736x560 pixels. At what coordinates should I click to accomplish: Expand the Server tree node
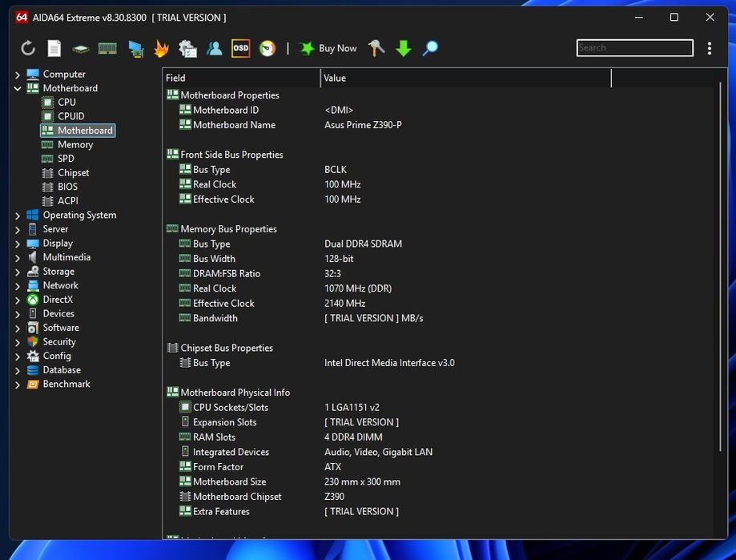tap(18, 230)
